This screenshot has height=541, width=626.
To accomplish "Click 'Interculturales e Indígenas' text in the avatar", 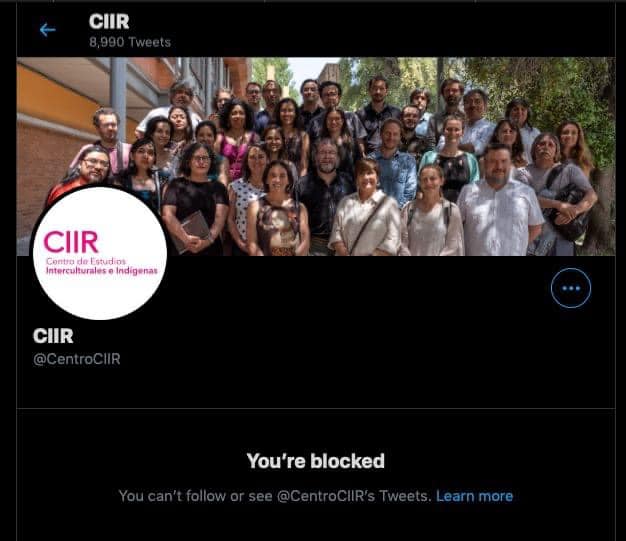I will [x=101, y=271].
